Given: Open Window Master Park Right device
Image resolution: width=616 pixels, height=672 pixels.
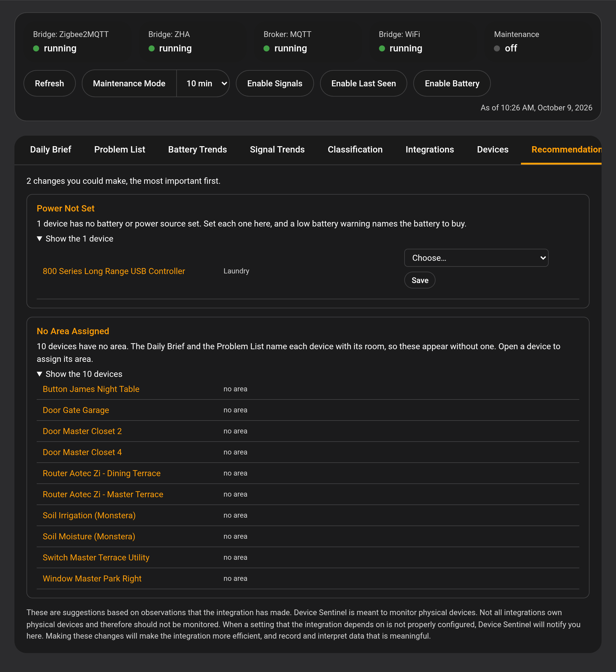Looking at the screenshot, I should tap(92, 578).
